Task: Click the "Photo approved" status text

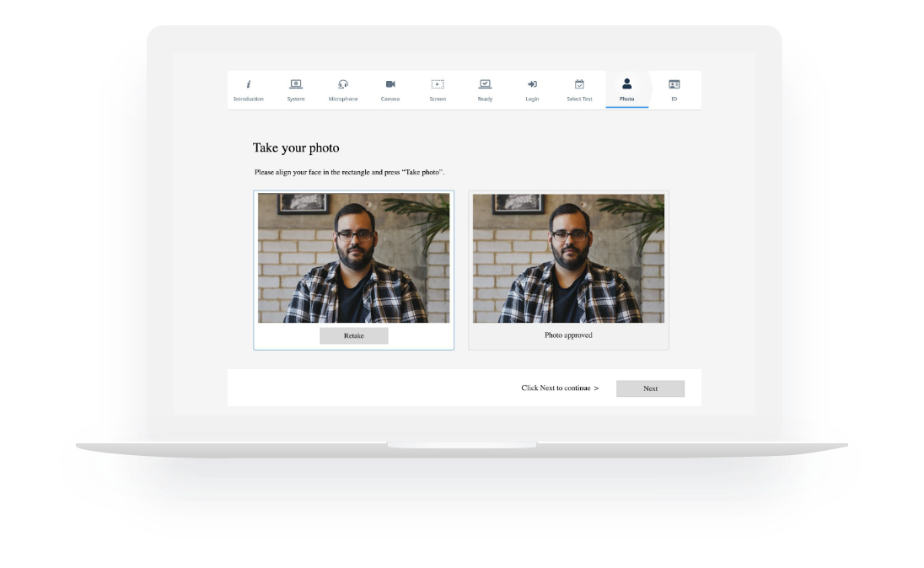Action: click(568, 335)
